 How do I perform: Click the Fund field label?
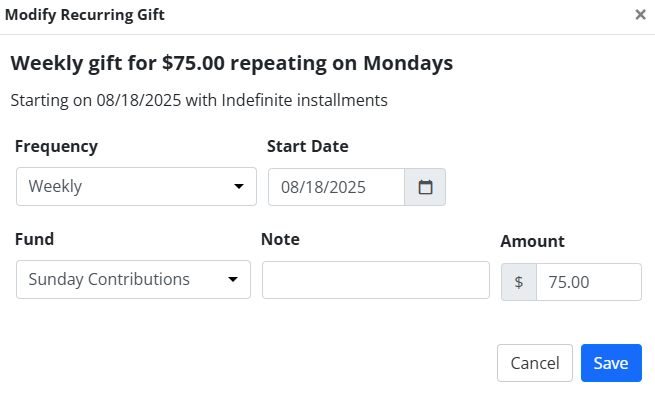(34, 239)
